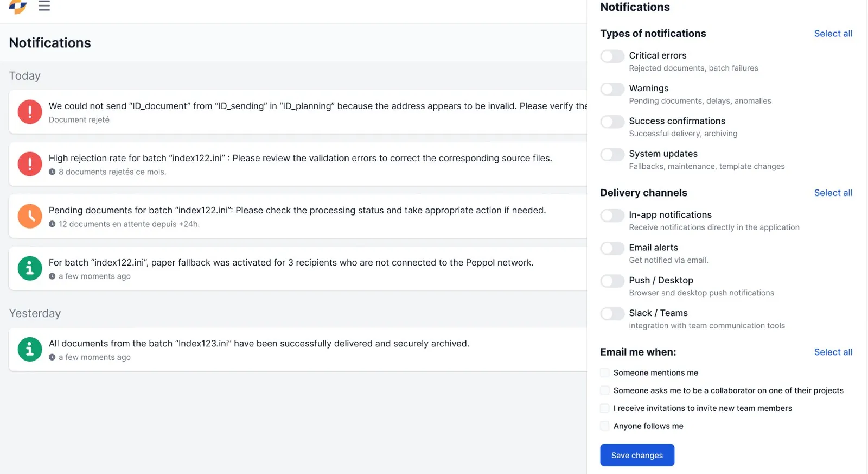Image resolution: width=868 pixels, height=474 pixels.
Task: Click red alert icon on High rejection rate
Action: click(x=30, y=164)
